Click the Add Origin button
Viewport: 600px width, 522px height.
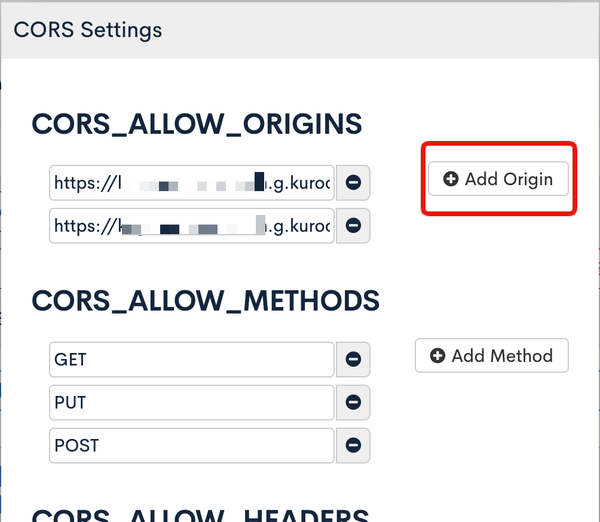pyautogui.click(x=498, y=179)
